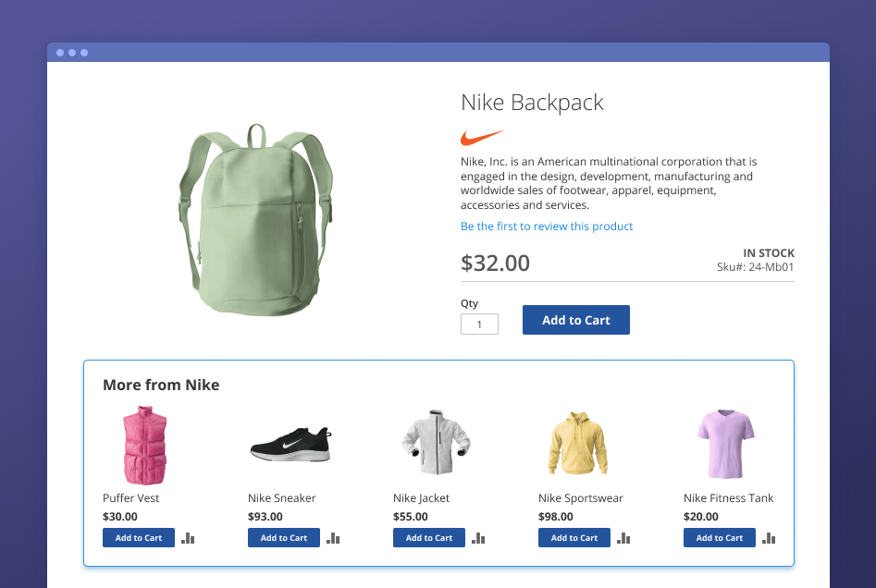Open 'Be the first to review' link

[547, 227]
